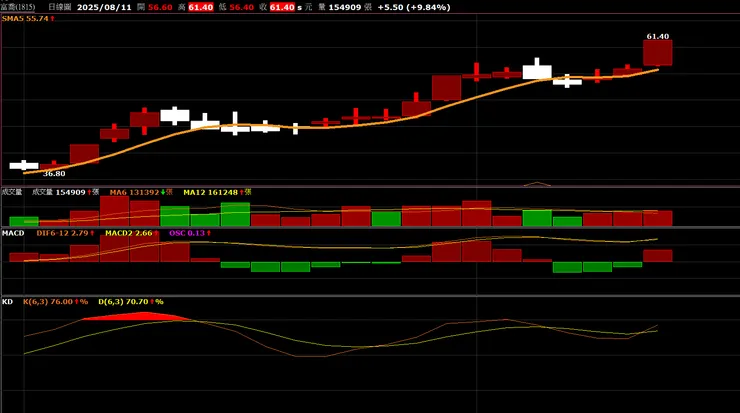Click the latest red MACD histogram bar
The image size is (740, 413).
pos(657,256)
